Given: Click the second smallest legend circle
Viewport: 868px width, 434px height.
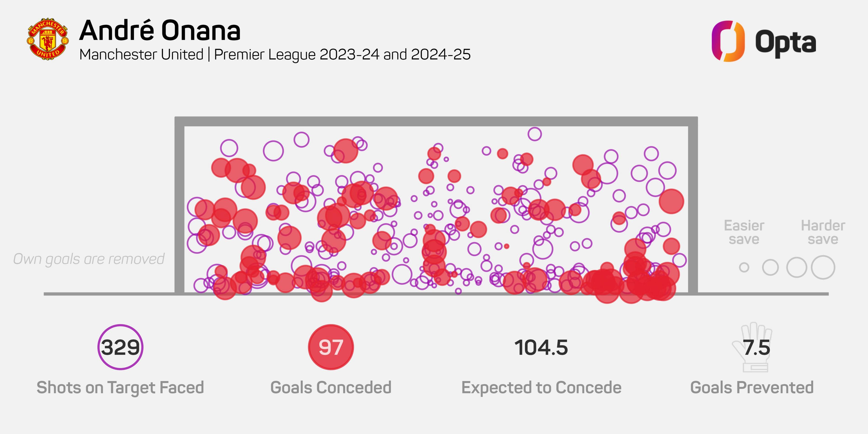Looking at the screenshot, I should click(x=770, y=268).
